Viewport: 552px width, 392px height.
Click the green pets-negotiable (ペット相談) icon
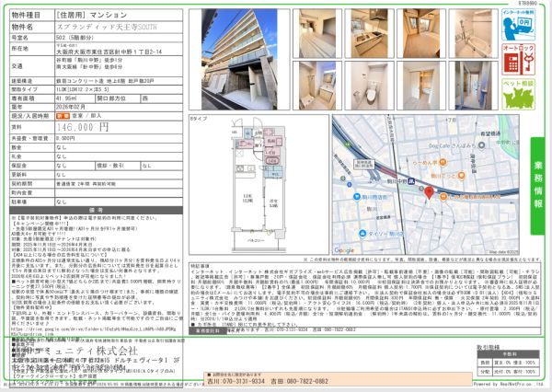[x=518, y=95]
